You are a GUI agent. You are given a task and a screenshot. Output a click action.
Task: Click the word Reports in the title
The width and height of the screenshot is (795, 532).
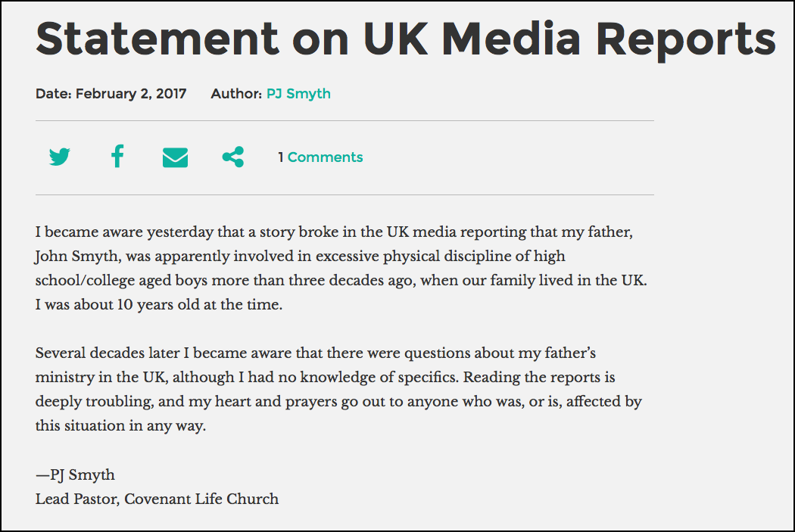(686, 41)
